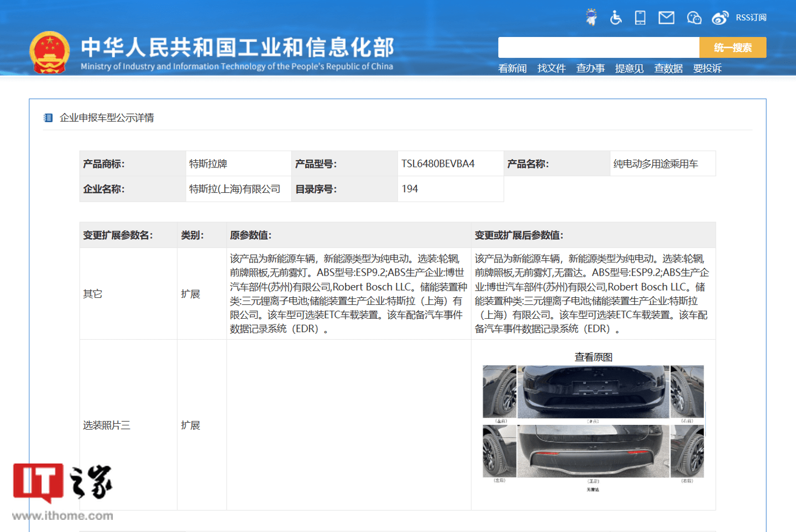Select the 选装照片三 parameter name cell
This screenshot has width=796, height=532.
click(128, 425)
